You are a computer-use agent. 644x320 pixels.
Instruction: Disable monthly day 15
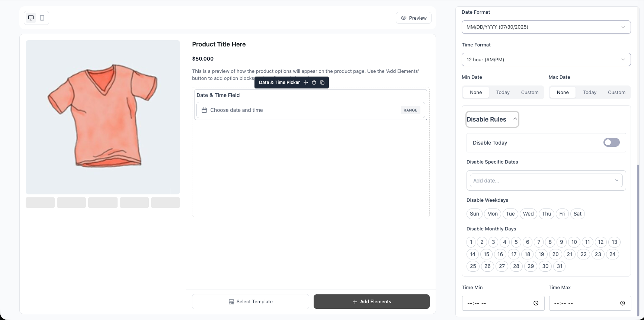point(487,254)
